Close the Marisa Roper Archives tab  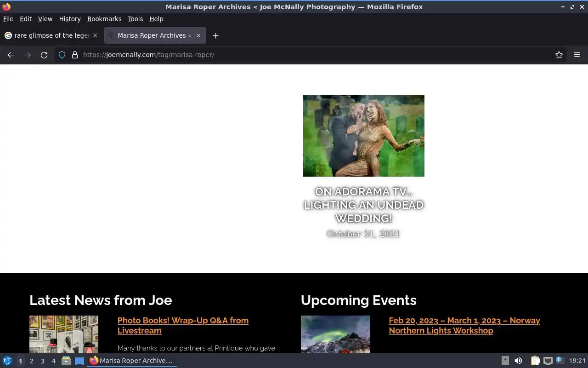[x=198, y=35]
